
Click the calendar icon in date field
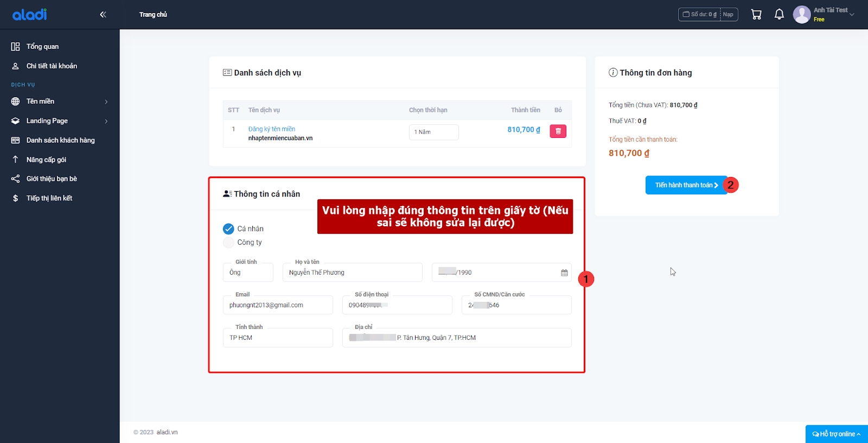(564, 273)
